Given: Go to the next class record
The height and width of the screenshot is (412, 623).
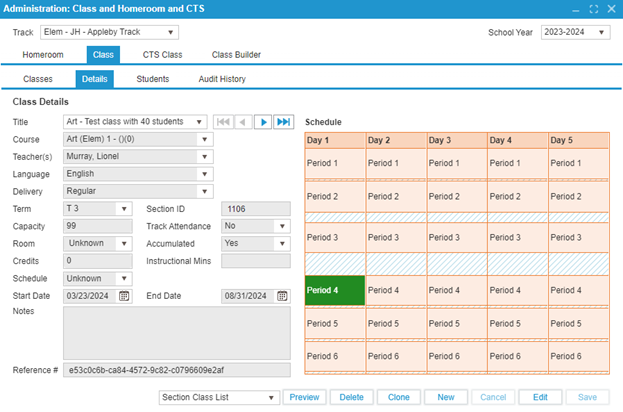Looking at the screenshot, I should tap(264, 122).
